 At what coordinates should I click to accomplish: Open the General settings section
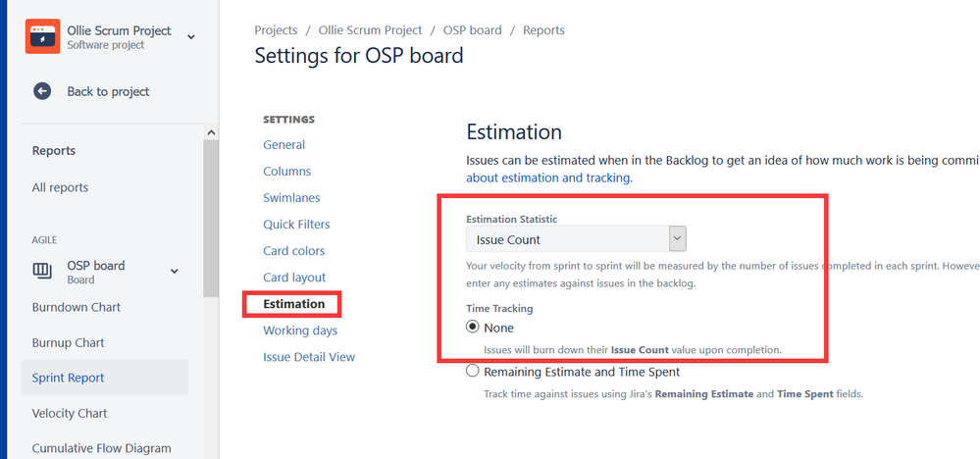pyautogui.click(x=284, y=145)
